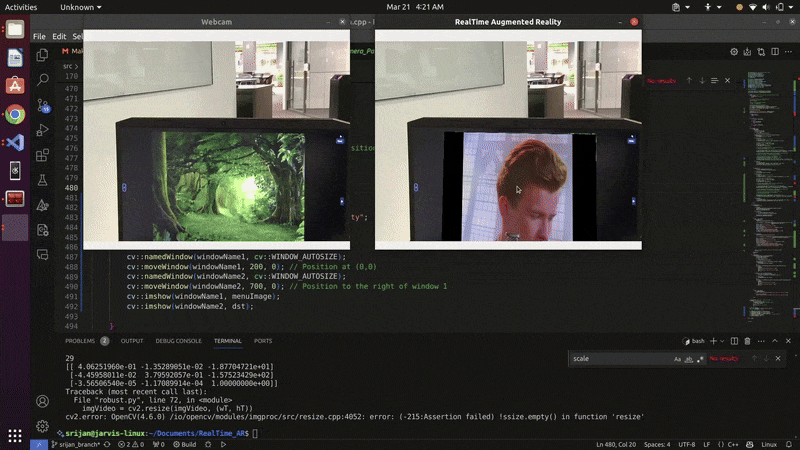The height and width of the screenshot is (450, 800).
Task: Maximize the panel with the up chevron
Action: (775, 341)
